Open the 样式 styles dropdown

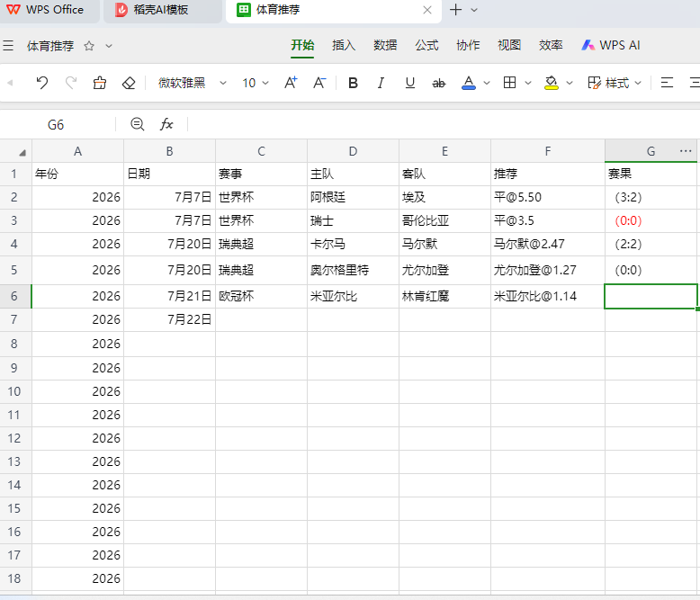(615, 83)
